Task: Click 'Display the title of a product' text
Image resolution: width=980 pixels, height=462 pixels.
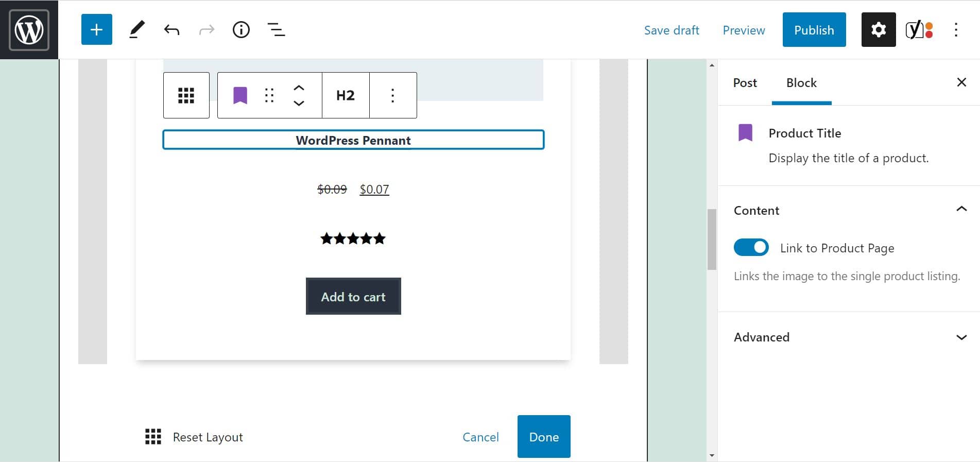Action: [848, 158]
